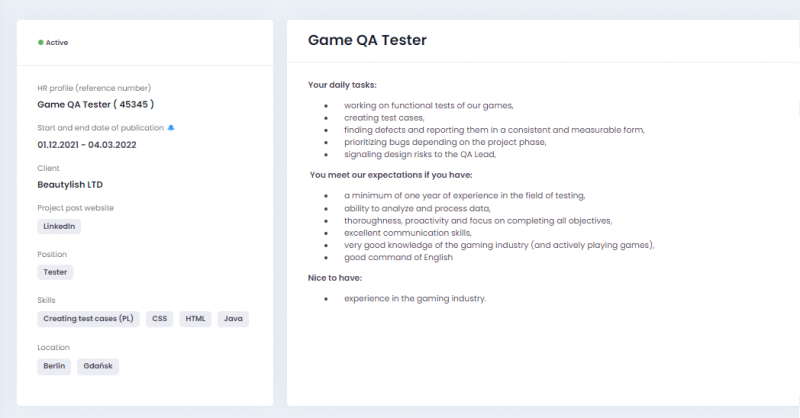Select the Berlin location tag

[54, 366]
